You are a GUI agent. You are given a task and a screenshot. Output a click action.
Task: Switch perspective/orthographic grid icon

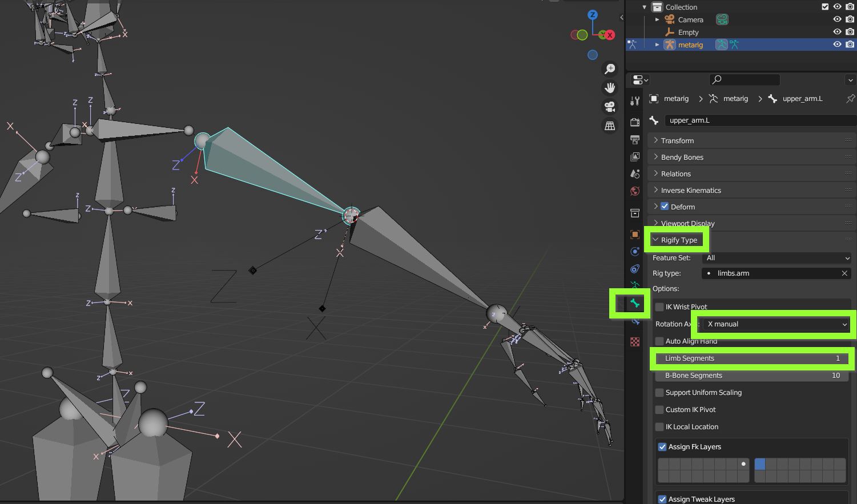point(610,126)
